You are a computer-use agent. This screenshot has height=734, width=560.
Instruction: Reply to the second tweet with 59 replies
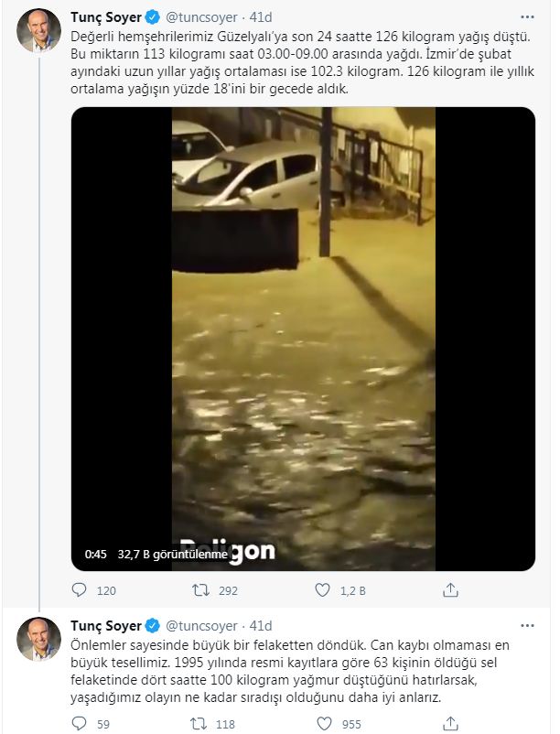[x=79, y=724]
